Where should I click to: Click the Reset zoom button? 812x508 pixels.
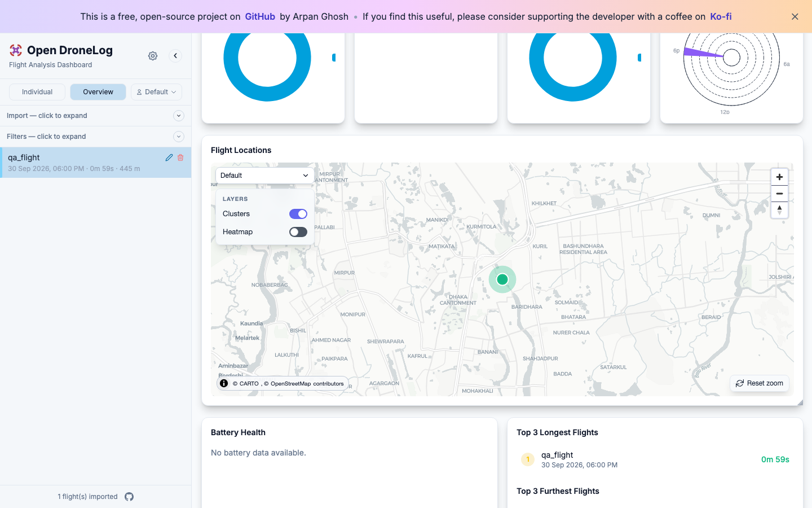pyautogui.click(x=760, y=383)
